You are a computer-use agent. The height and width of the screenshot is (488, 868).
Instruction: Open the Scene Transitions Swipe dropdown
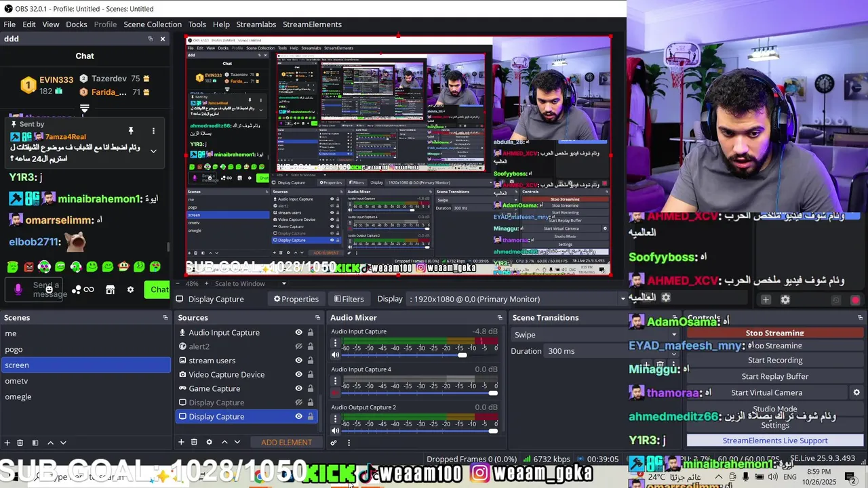pos(595,334)
